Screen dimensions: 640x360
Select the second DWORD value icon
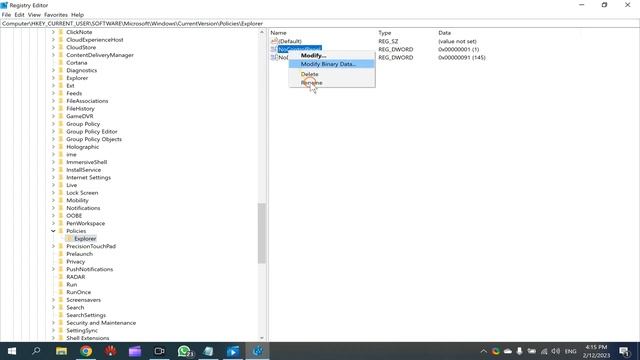[x=274, y=58]
